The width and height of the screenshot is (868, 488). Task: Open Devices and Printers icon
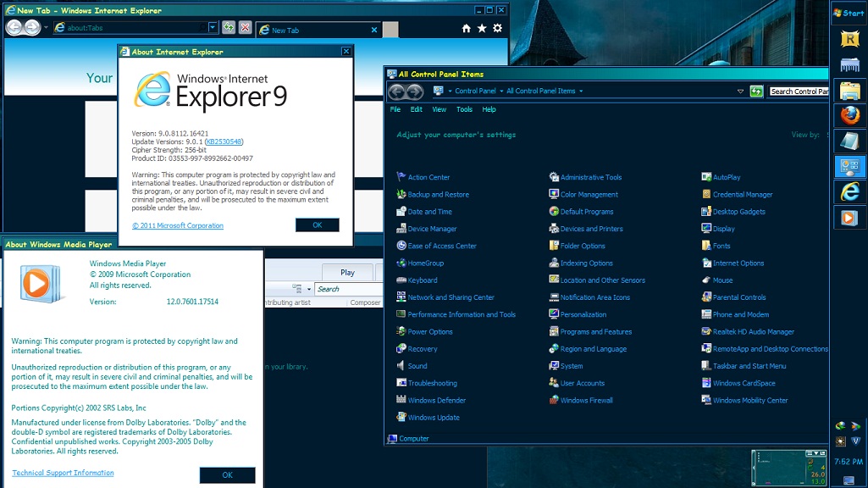[554, 228]
